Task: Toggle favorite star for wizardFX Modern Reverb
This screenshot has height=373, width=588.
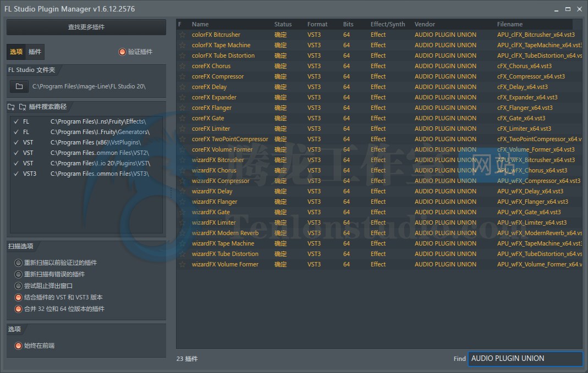Action: tap(182, 233)
